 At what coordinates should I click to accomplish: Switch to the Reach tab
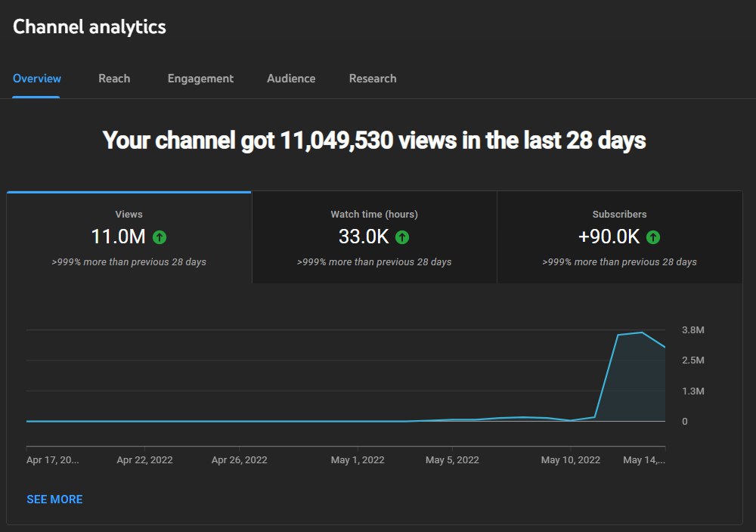click(x=114, y=79)
